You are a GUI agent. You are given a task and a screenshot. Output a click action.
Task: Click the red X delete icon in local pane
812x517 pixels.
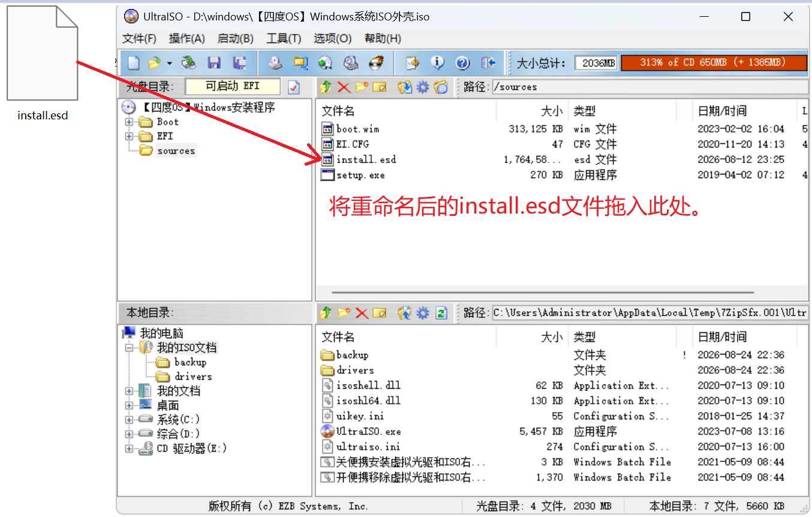pyautogui.click(x=362, y=312)
